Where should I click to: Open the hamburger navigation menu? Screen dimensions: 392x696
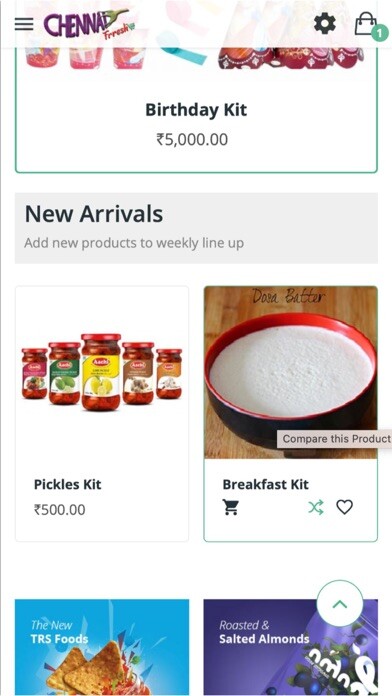click(x=24, y=24)
